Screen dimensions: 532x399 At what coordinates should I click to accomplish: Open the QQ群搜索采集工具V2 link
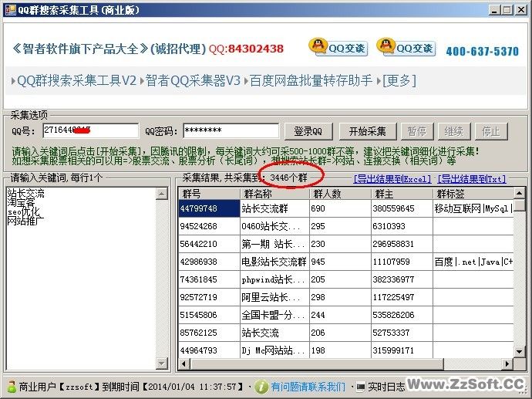click(x=76, y=80)
